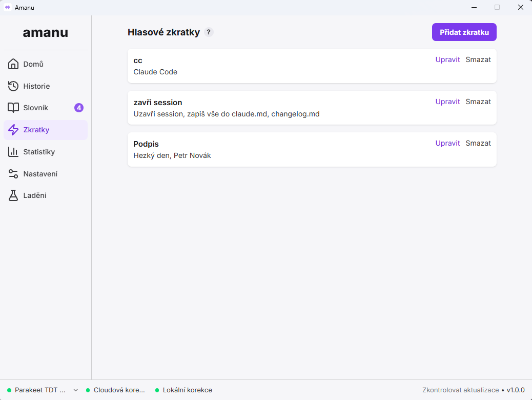
Task: Select the Statistiky menu item
Action: point(46,152)
